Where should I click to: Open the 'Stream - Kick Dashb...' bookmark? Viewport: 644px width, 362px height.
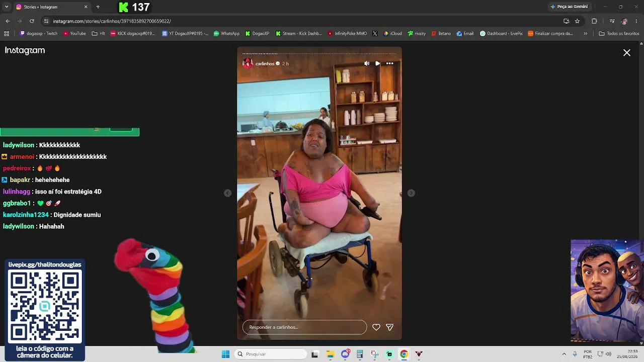[298, 34]
